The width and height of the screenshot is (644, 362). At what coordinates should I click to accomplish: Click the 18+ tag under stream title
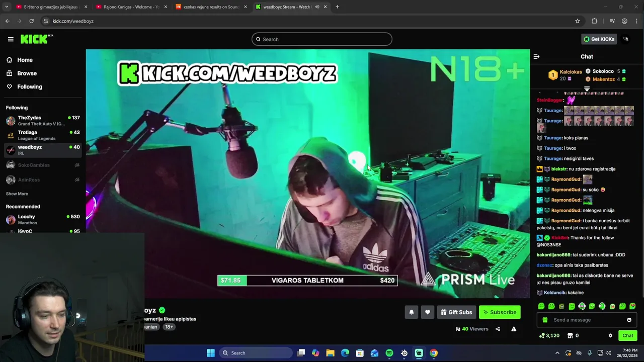point(169,327)
